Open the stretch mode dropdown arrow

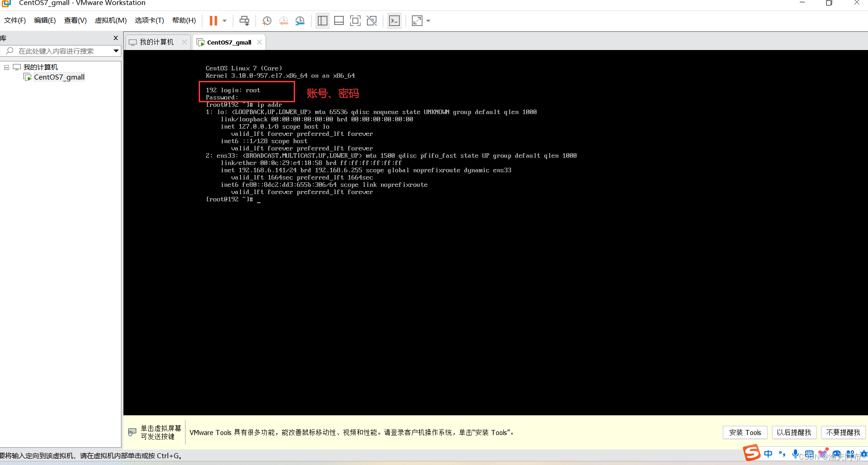[x=428, y=20]
